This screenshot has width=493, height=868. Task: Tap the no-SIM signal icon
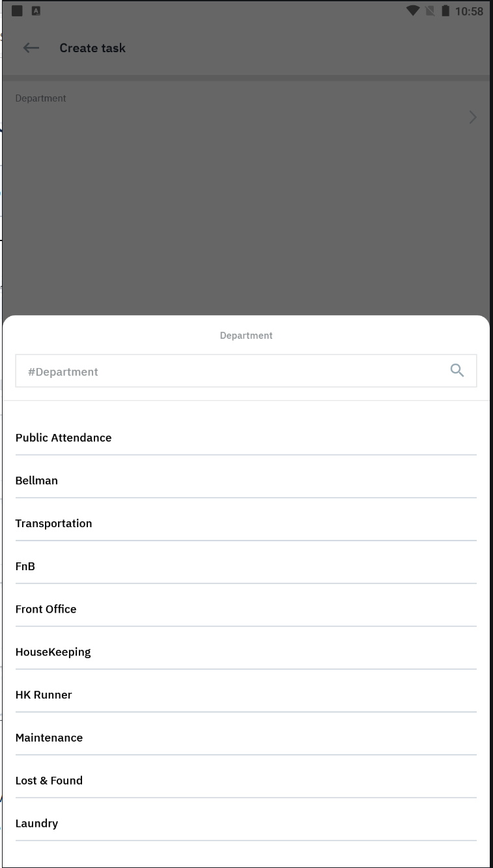click(430, 11)
